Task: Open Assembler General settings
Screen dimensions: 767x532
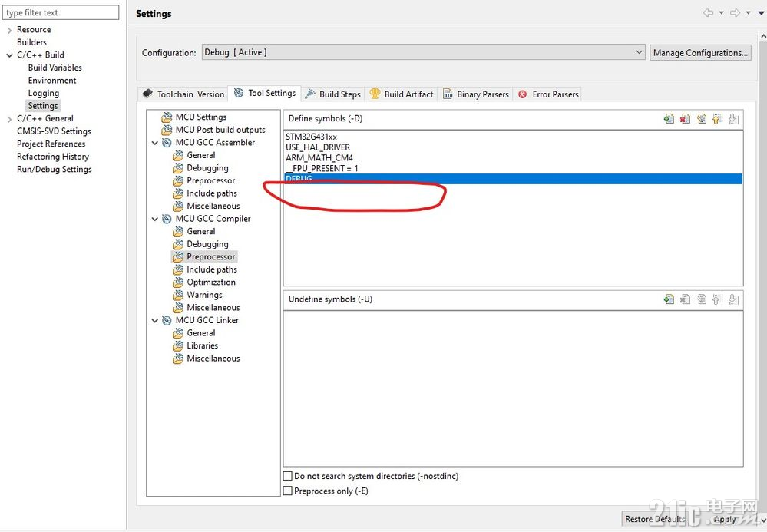Action: (x=201, y=155)
